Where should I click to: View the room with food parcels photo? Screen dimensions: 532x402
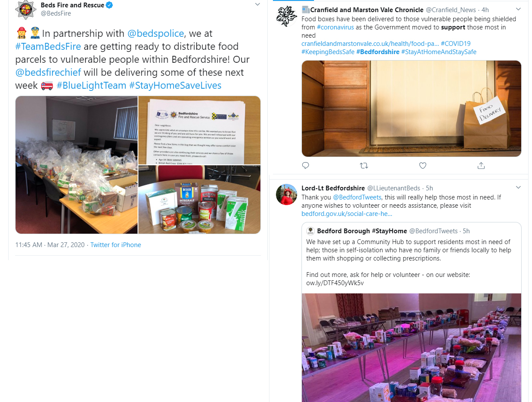pos(77,165)
